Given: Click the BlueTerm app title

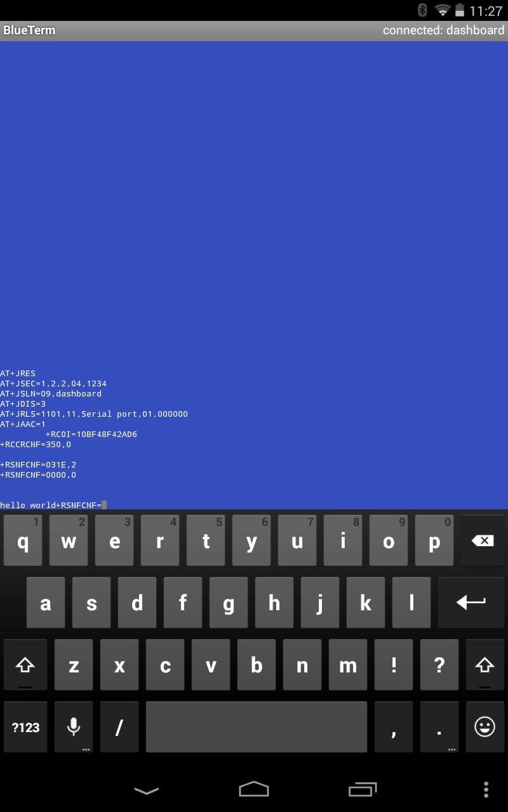Looking at the screenshot, I should 29,30.
